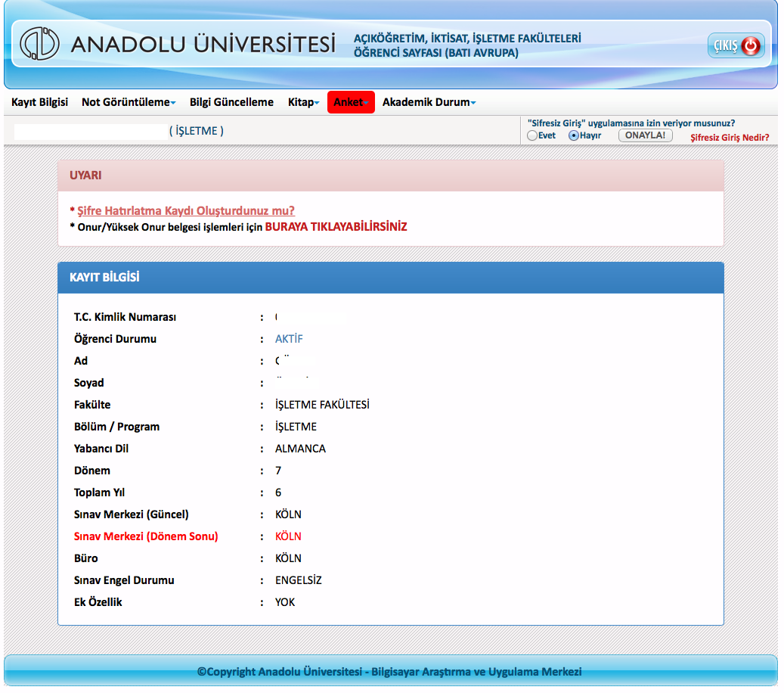Click the ANADOLU ÜNİVERSİTESİ title text

(x=203, y=44)
